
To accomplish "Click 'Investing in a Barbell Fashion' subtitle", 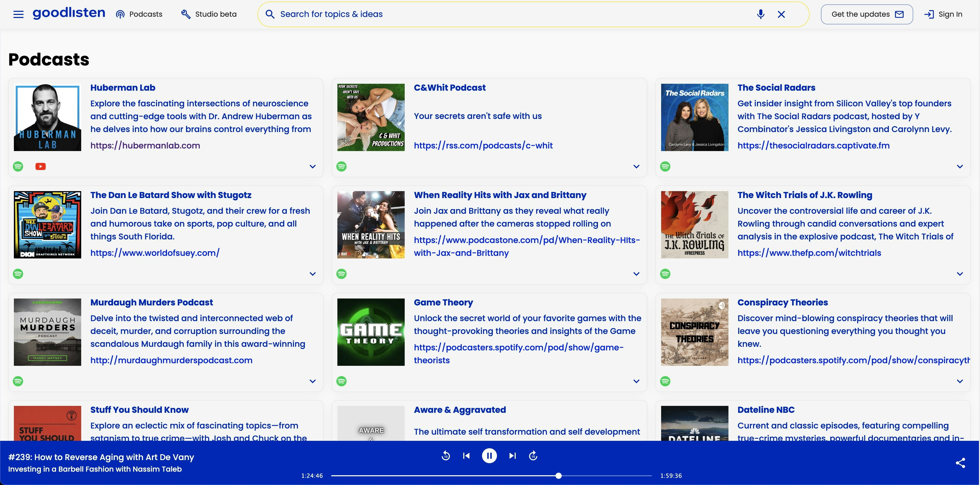I will point(95,469).
